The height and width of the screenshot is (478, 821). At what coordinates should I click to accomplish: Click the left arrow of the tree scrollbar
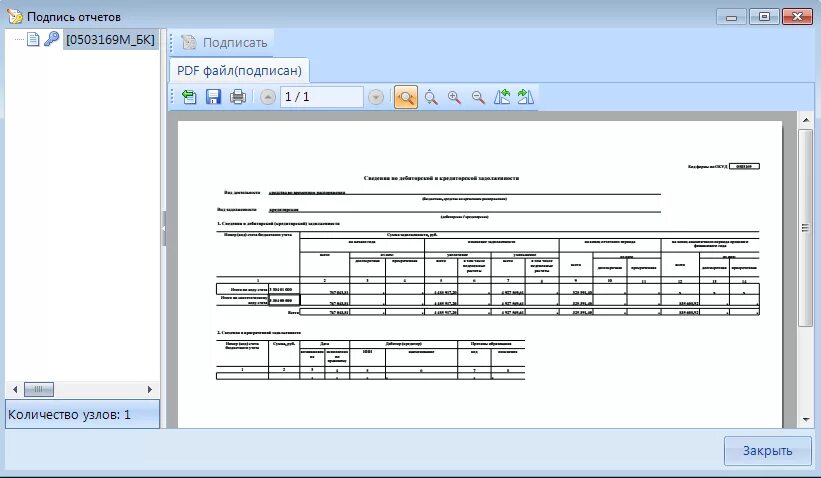click(15, 390)
